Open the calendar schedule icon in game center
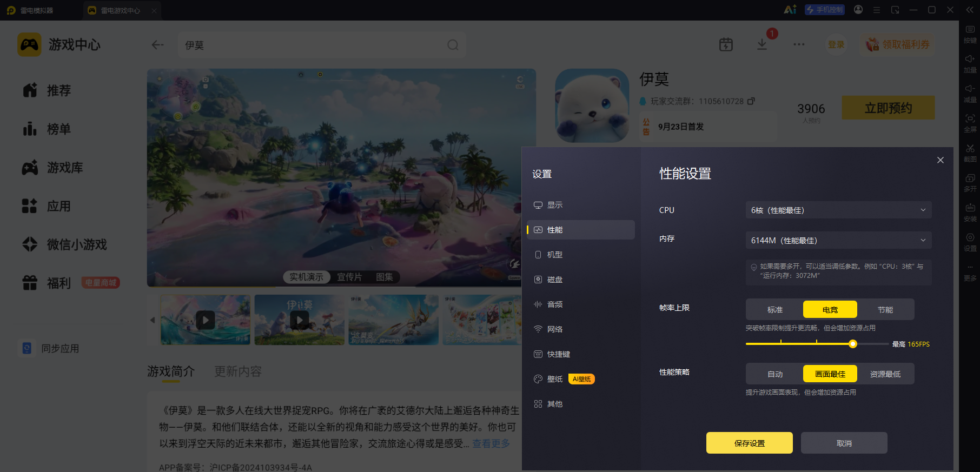980x472 pixels. click(726, 44)
